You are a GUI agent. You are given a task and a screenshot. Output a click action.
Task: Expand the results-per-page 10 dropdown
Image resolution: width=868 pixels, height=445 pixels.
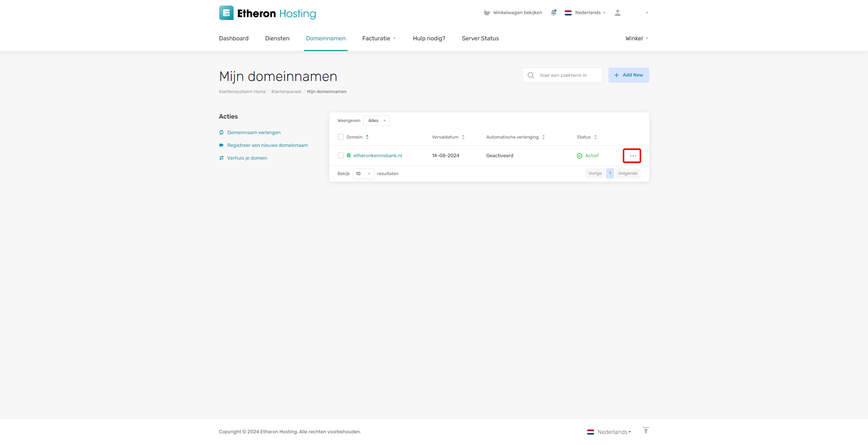pos(363,174)
